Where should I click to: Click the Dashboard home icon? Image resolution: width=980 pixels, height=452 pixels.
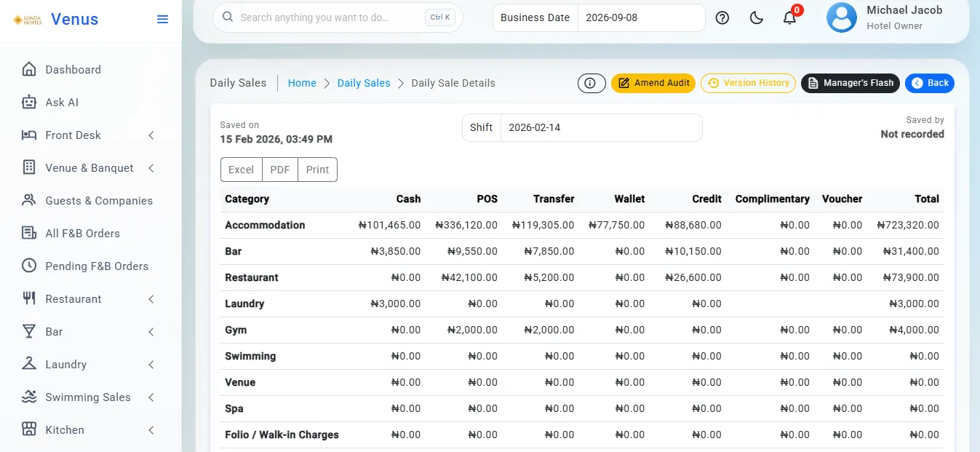(x=29, y=70)
